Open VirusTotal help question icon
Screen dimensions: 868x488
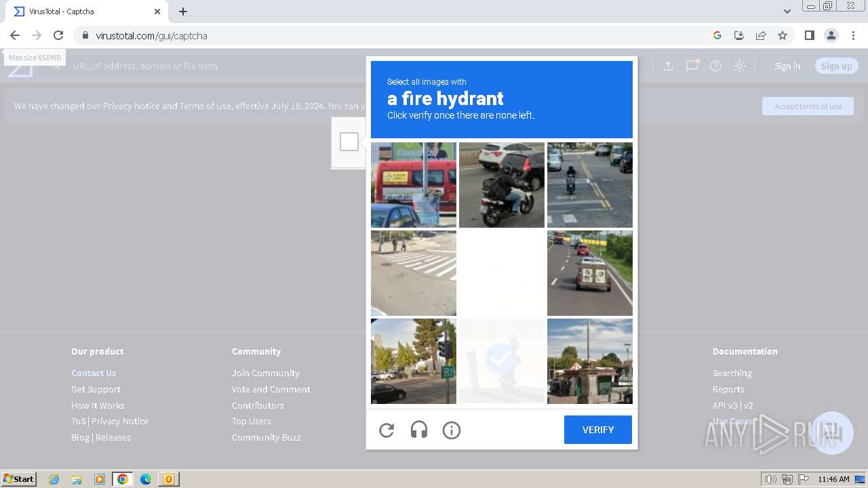pos(715,66)
